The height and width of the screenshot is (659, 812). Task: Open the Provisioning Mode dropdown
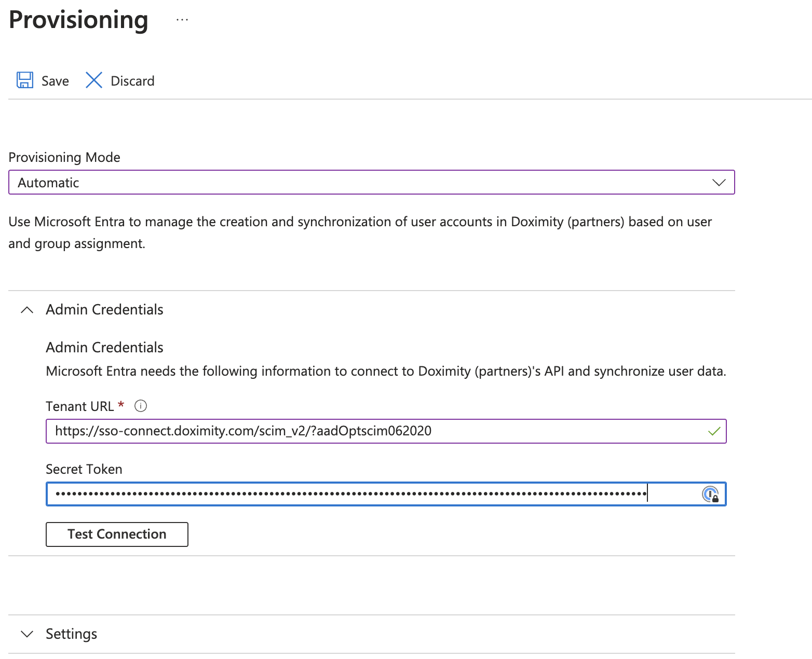(x=372, y=182)
